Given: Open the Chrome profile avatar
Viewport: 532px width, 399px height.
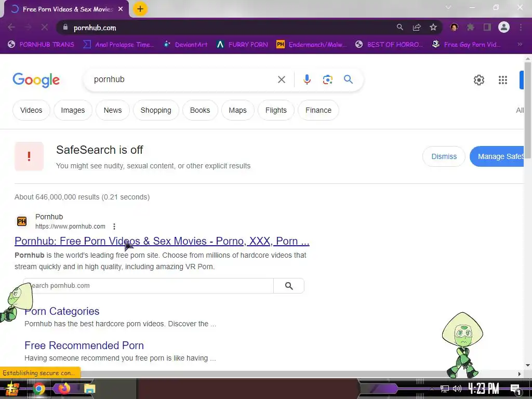Looking at the screenshot, I should click(504, 27).
